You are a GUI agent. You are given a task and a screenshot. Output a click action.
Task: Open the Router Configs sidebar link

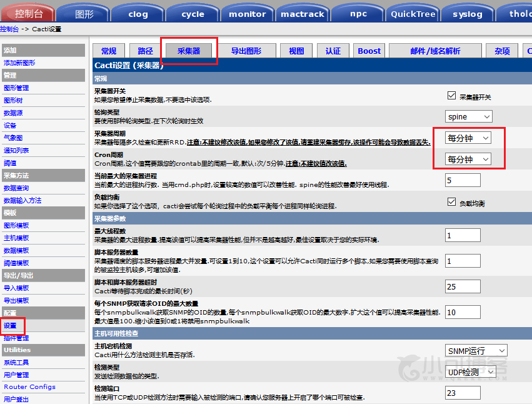(29, 387)
